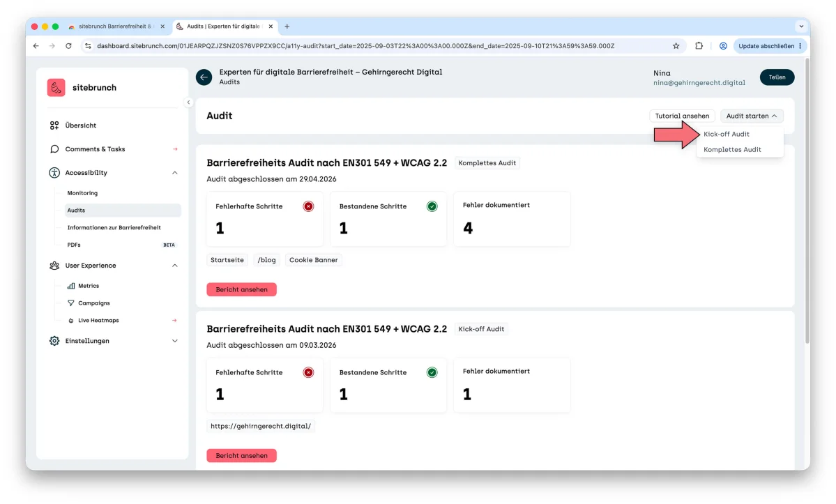
Task: View report of the 29.04.2026 audit
Action: coord(241,289)
